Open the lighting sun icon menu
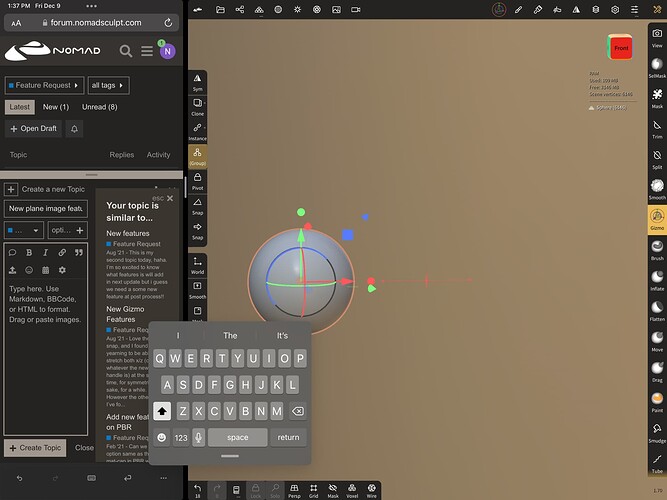 297,9
